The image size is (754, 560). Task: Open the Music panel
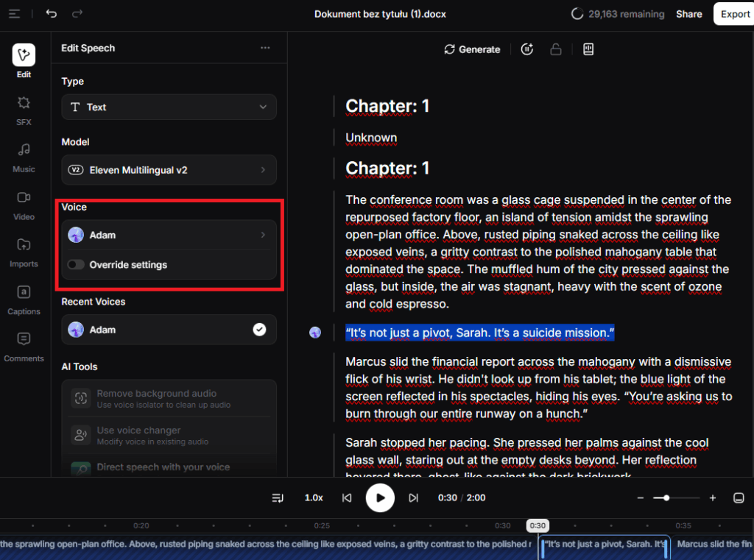coord(24,157)
